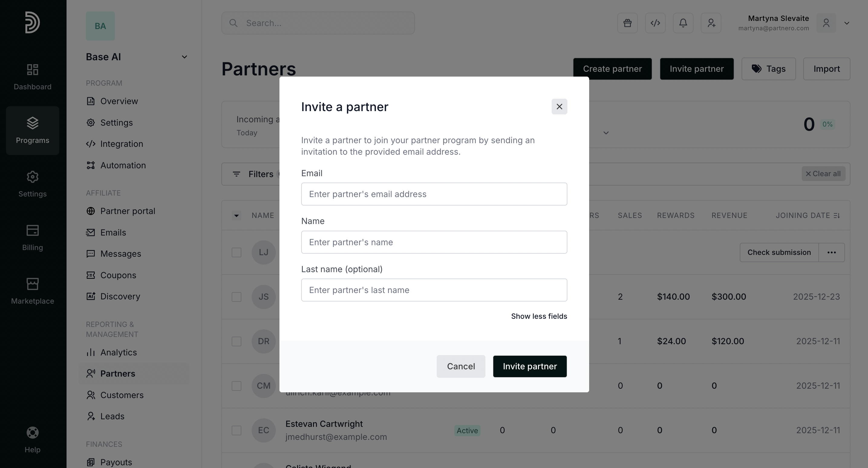Screen dimensions: 868x468
Task: Open select-all dropdown beside NAME column
Action: pyautogui.click(x=236, y=216)
